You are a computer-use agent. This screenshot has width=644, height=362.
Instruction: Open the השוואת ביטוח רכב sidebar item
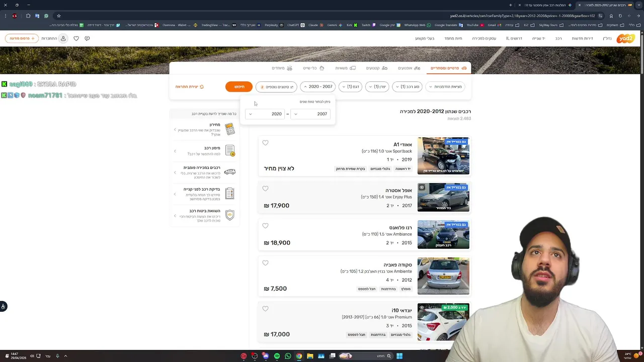point(205,215)
